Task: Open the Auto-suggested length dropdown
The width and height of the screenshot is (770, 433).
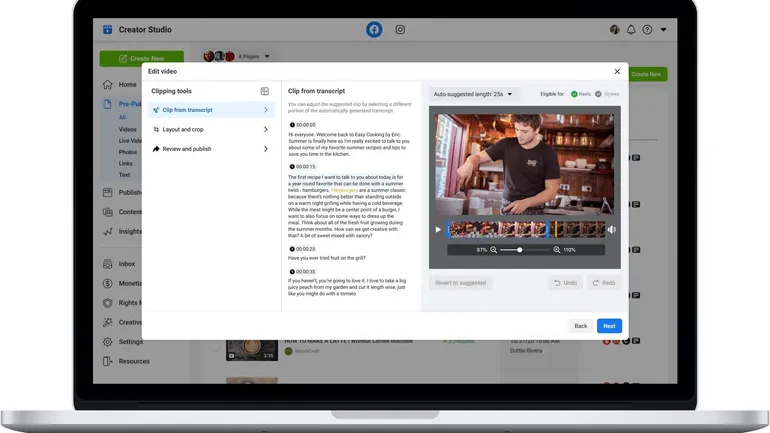Action: (473, 94)
